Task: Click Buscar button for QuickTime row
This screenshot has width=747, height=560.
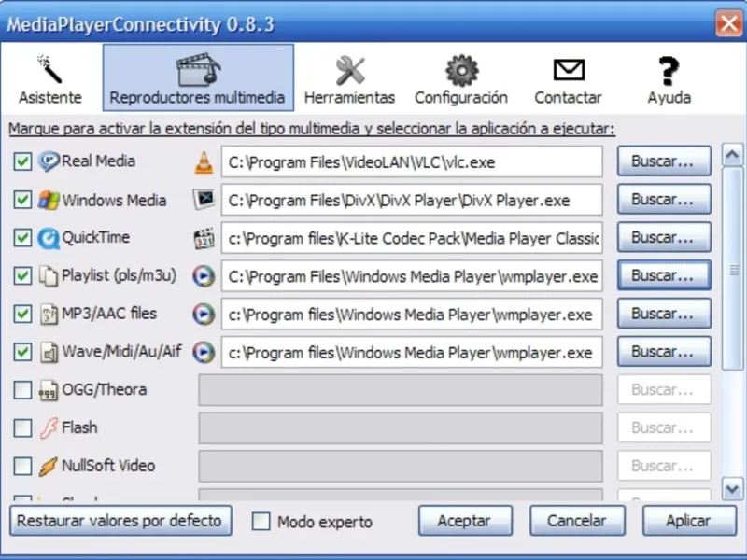Action: pos(664,237)
